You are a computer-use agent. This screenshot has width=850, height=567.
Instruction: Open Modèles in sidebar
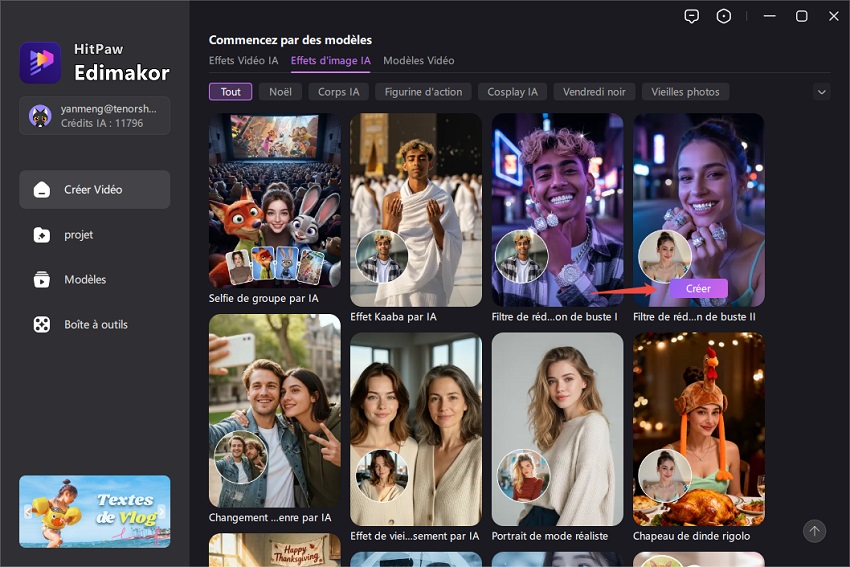click(x=94, y=279)
